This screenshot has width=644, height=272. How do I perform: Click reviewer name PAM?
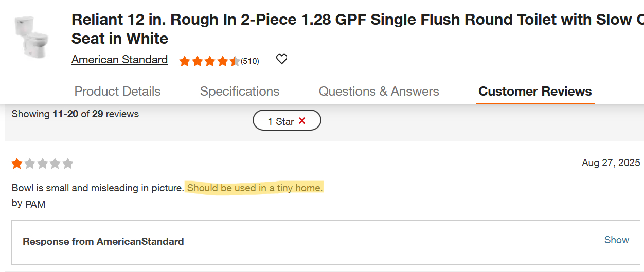click(35, 204)
